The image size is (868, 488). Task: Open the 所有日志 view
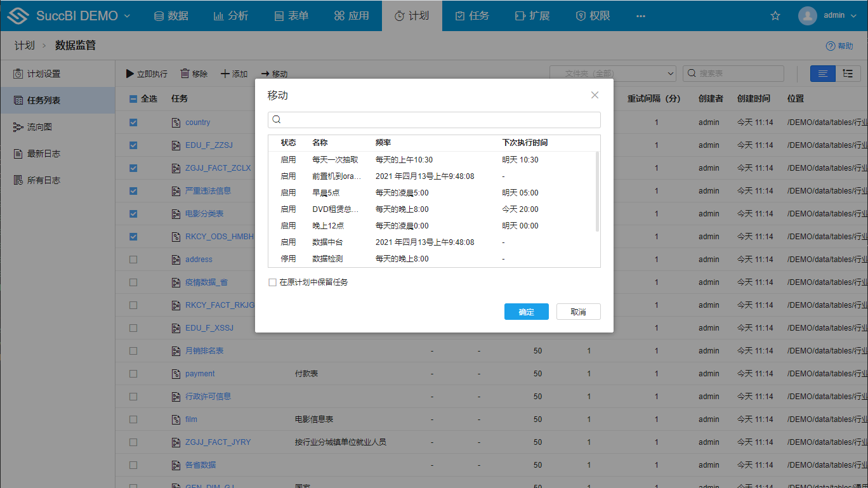coord(40,180)
